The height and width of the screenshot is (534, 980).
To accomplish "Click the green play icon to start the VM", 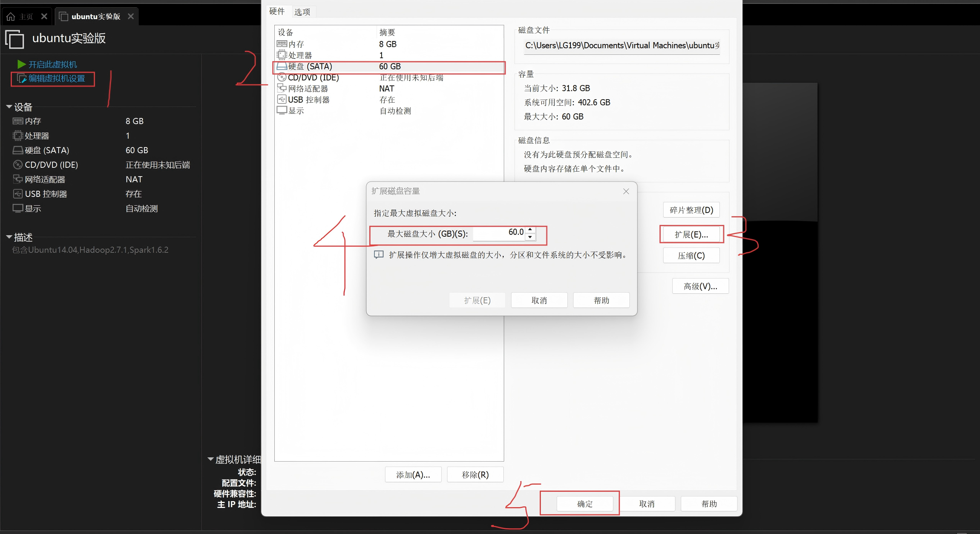I will click(21, 64).
